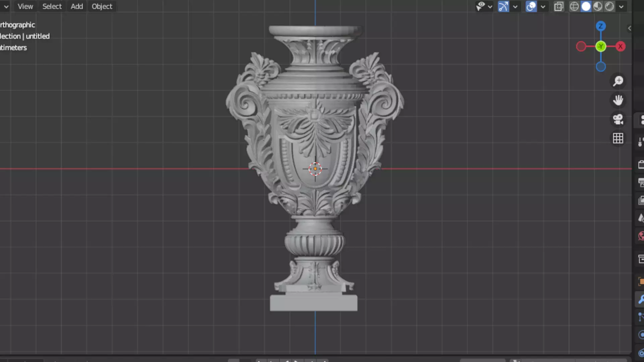
Task: Click the blue Z axis gizmo ball
Action: (x=601, y=26)
